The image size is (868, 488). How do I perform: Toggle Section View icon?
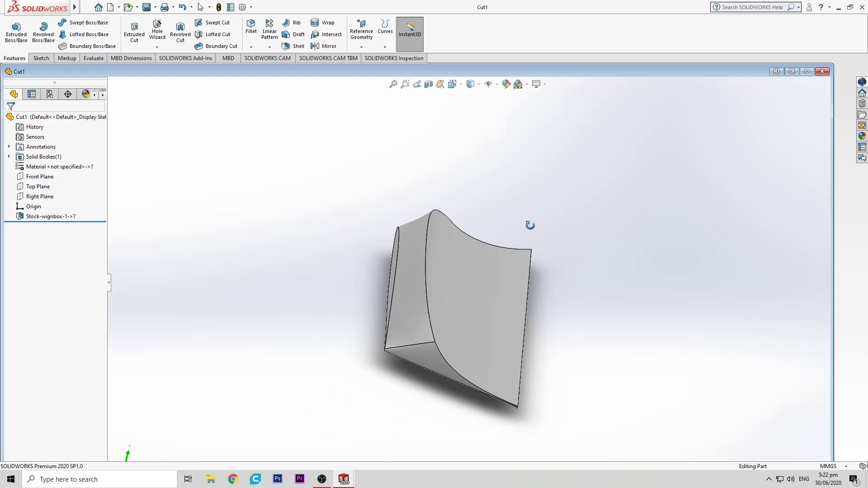[429, 84]
